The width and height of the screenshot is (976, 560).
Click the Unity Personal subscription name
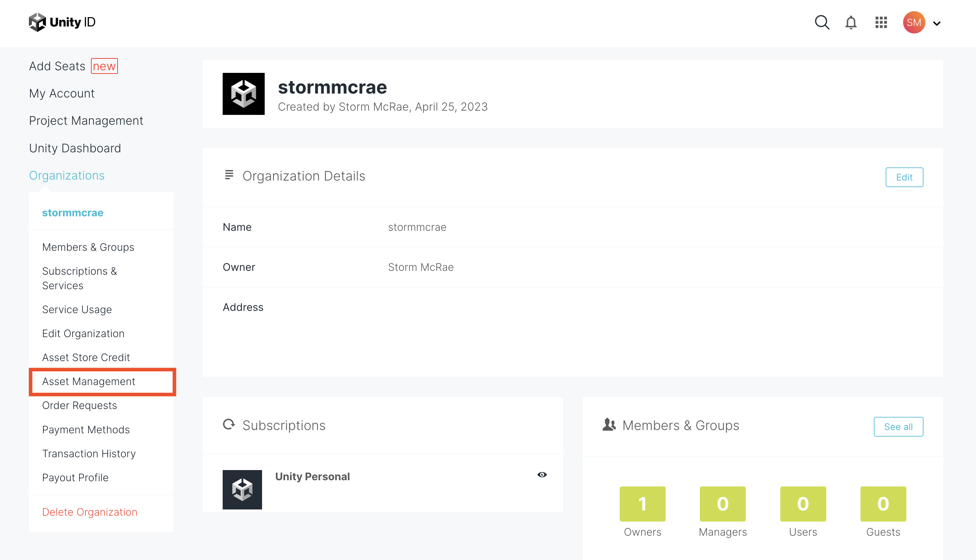click(x=312, y=477)
